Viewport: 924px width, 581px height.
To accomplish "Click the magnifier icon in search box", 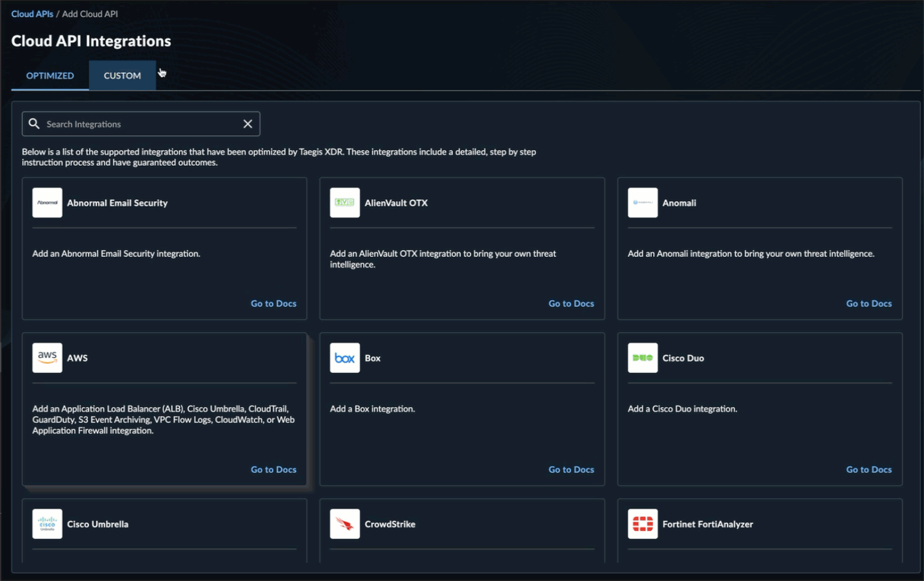I will pyautogui.click(x=34, y=124).
